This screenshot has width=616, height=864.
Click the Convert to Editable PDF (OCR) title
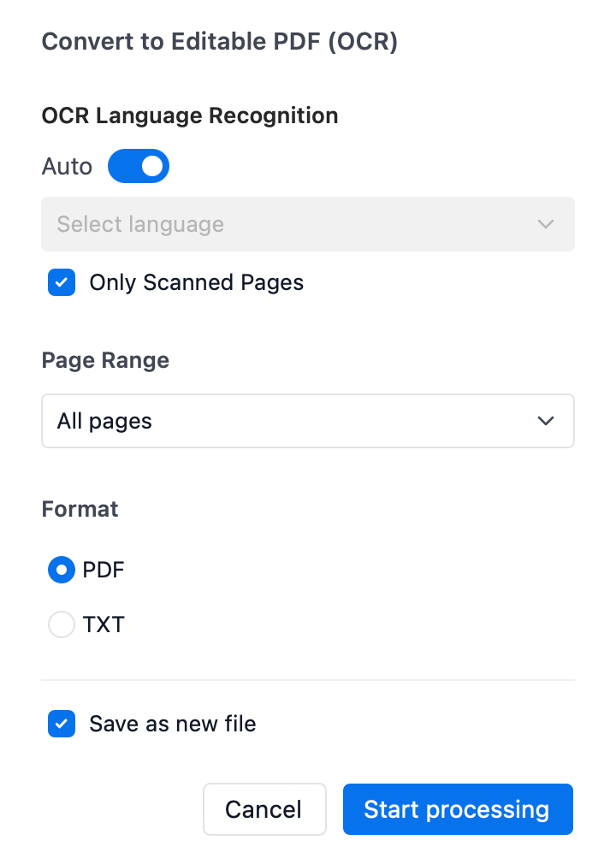(x=220, y=42)
